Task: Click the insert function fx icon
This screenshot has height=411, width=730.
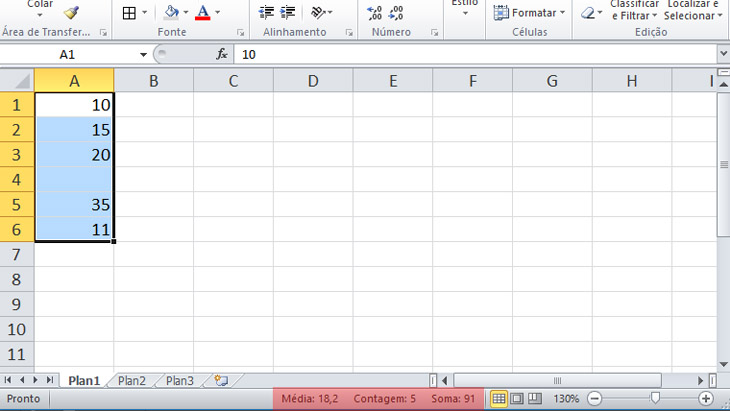Action: coord(223,54)
